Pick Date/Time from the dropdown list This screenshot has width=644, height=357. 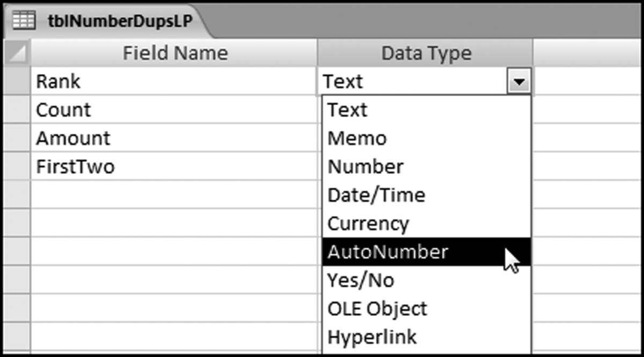click(x=376, y=195)
